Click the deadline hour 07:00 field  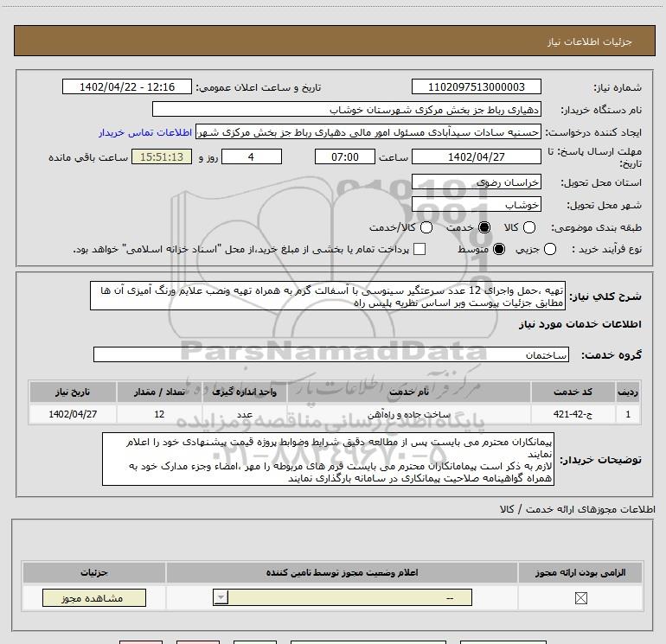click(345, 156)
